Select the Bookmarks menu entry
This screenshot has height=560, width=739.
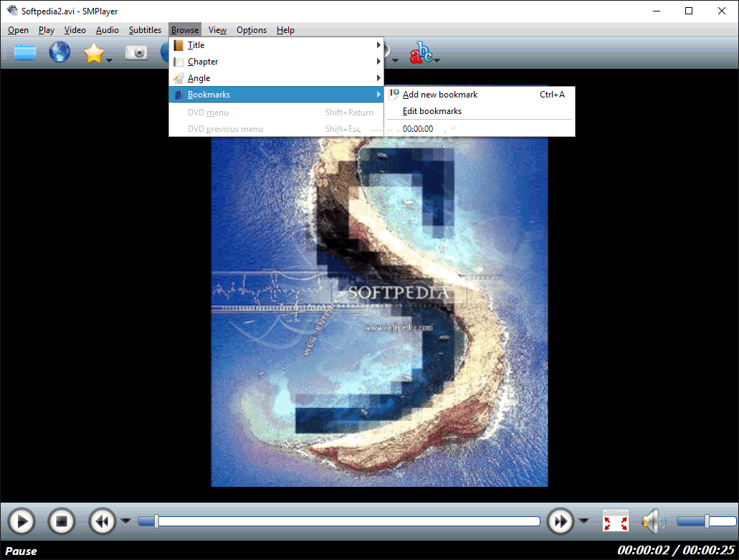(x=276, y=94)
